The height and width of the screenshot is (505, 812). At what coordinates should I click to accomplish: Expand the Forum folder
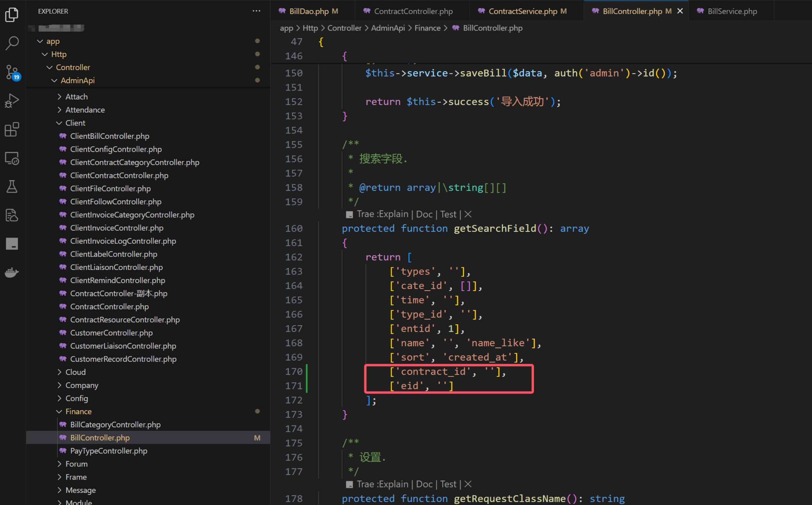tap(59, 463)
